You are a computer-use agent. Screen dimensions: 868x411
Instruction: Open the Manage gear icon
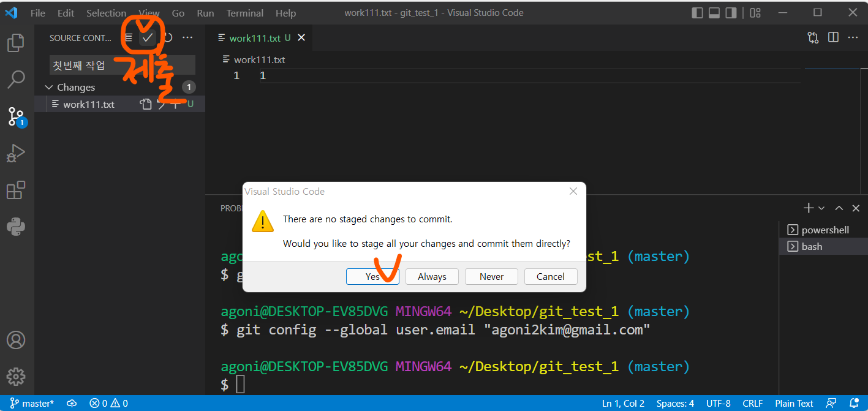pos(16,376)
